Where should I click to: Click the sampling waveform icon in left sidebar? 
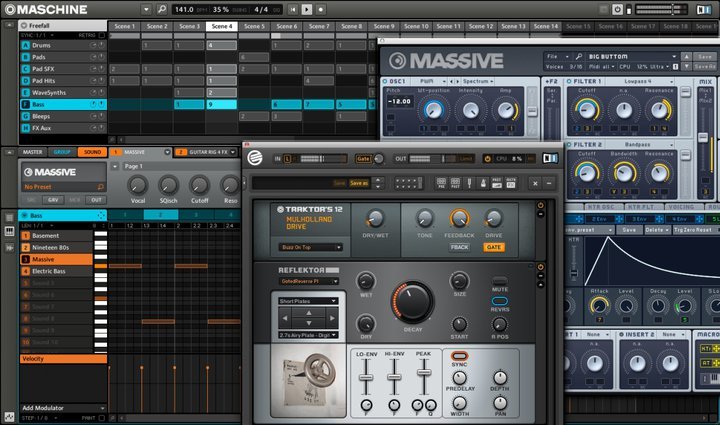tap(9, 247)
